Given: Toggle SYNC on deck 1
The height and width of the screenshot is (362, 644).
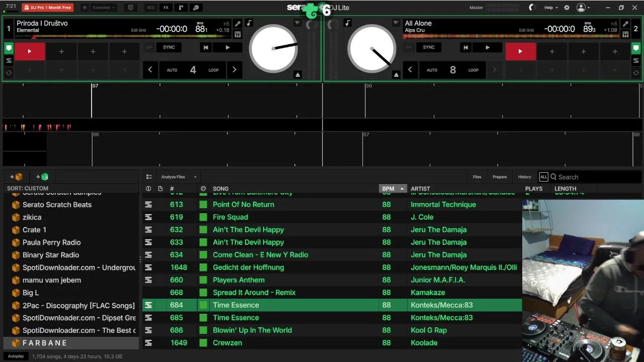Looking at the screenshot, I should pyautogui.click(x=169, y=47).
